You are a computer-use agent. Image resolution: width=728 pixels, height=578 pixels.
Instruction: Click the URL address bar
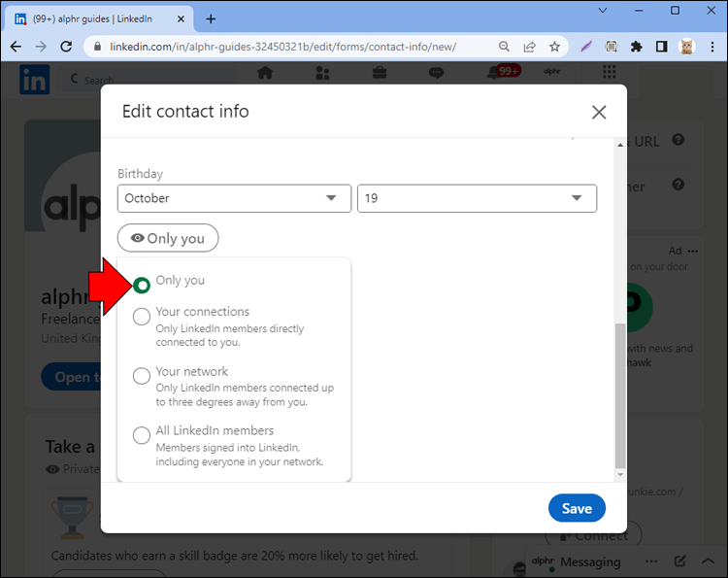tap(291, 47)
